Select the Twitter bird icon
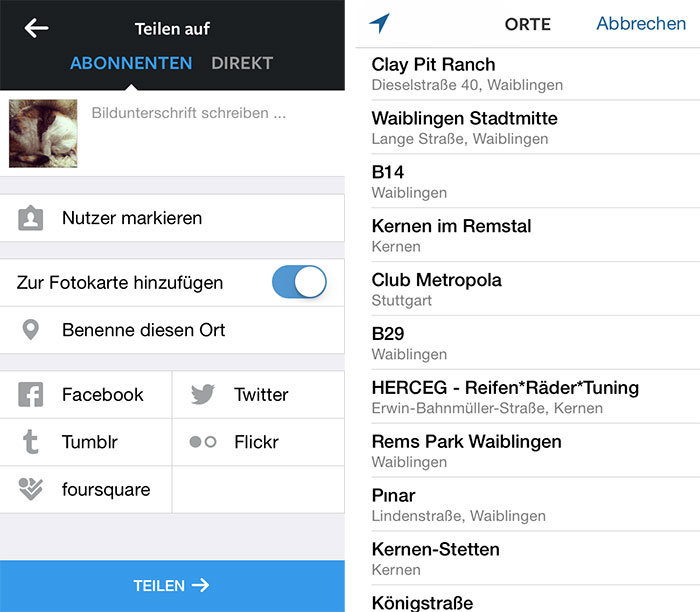Viewport: 700px width, 612px height. tap(203, 395)
